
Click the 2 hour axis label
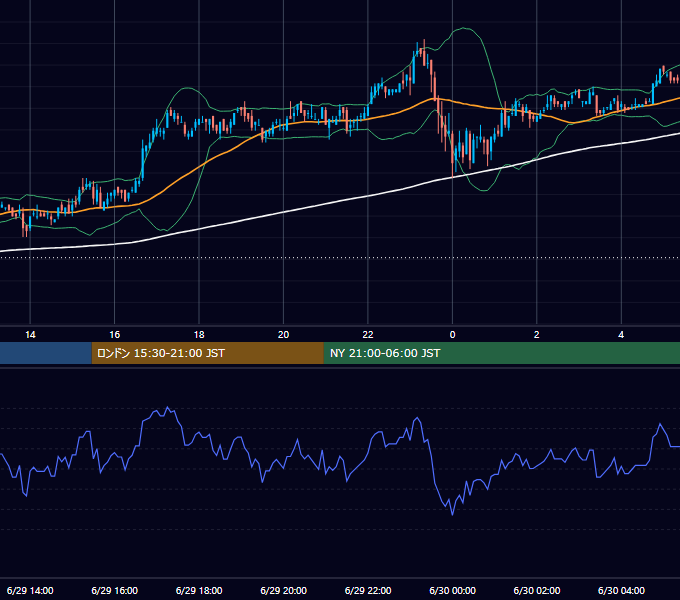point(536,335)
